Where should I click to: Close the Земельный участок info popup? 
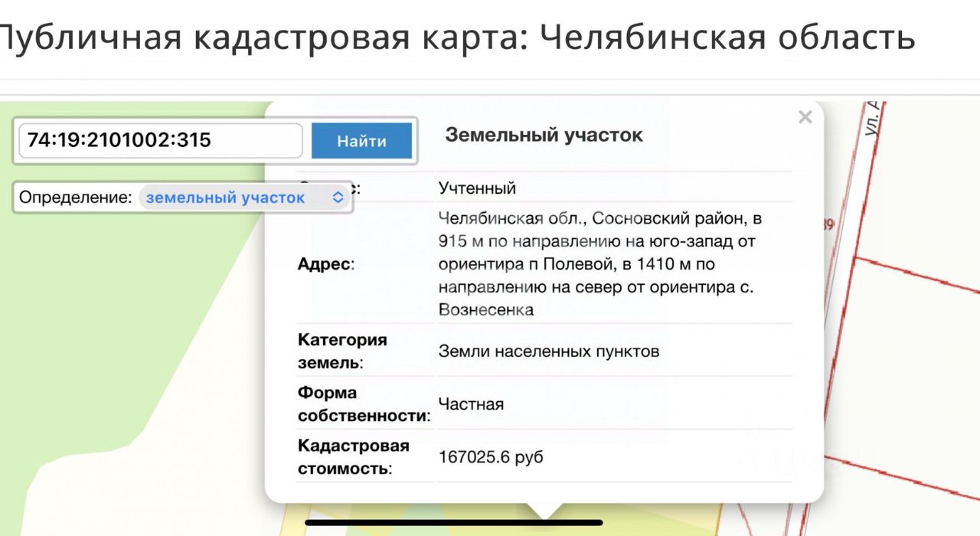pyautogui.click(x=805, y=117)
